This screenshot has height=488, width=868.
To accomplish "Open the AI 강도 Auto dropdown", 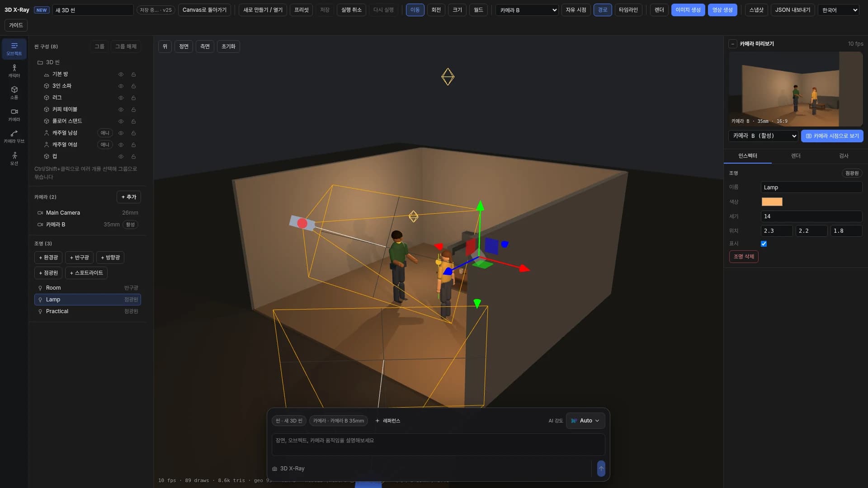I will pos(585,421).
